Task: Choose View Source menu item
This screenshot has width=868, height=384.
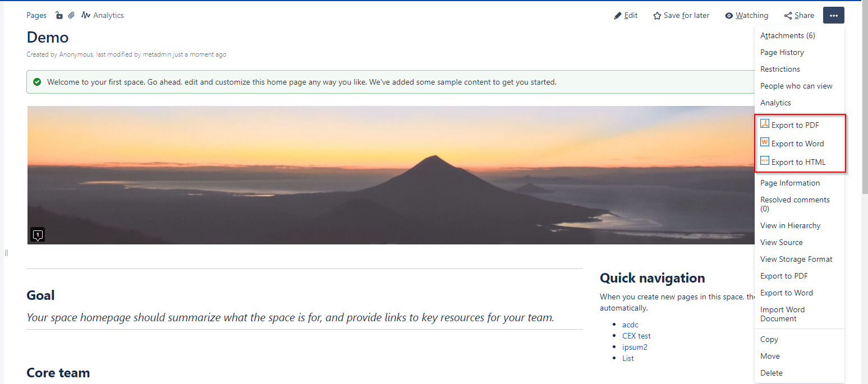Action: [800, 242]
